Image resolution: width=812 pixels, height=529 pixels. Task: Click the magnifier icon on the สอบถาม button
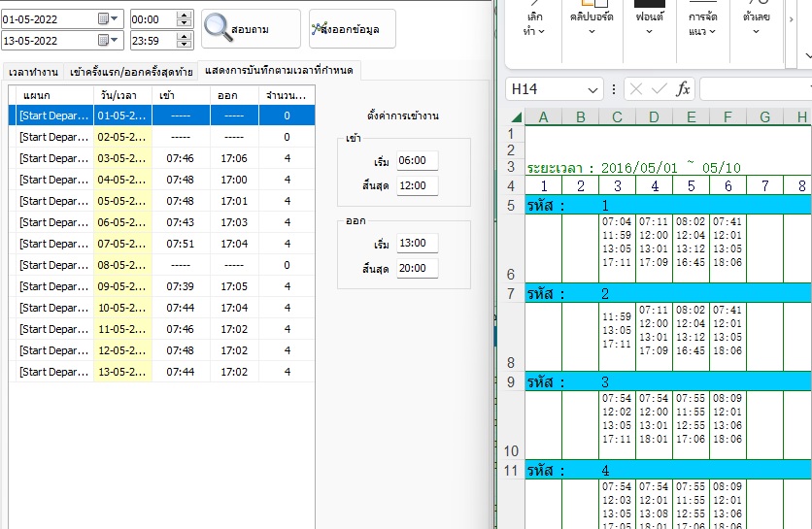pyautogui.click(x=218, y=27)
